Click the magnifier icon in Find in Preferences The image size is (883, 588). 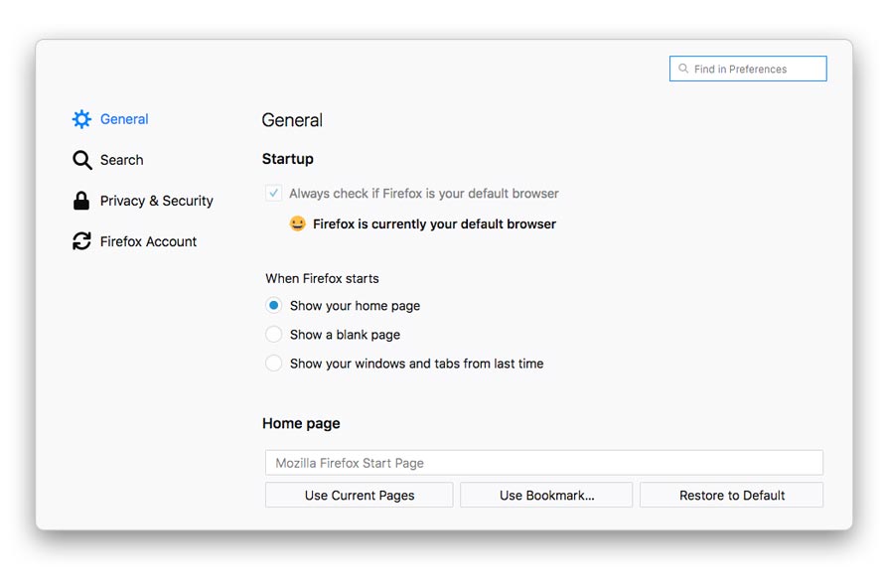pos(683,70)
